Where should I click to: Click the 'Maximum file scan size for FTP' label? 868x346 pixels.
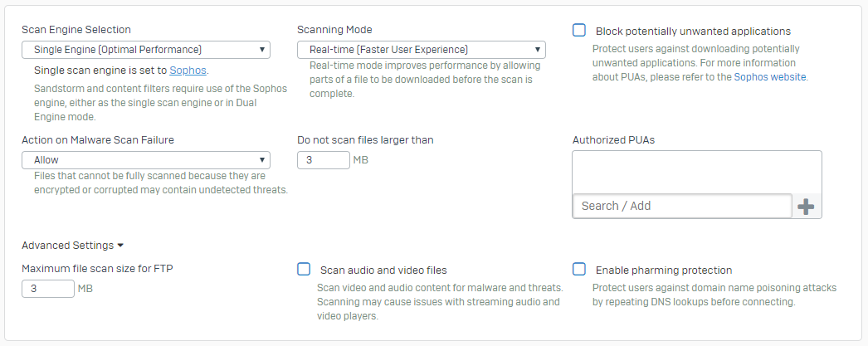coord(97,268)
